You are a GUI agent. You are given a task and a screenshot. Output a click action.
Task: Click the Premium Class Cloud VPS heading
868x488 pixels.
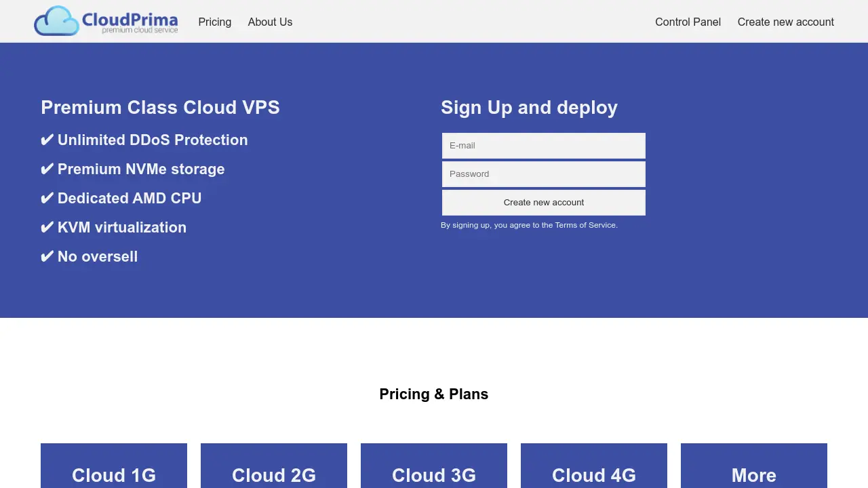point(160,107)
